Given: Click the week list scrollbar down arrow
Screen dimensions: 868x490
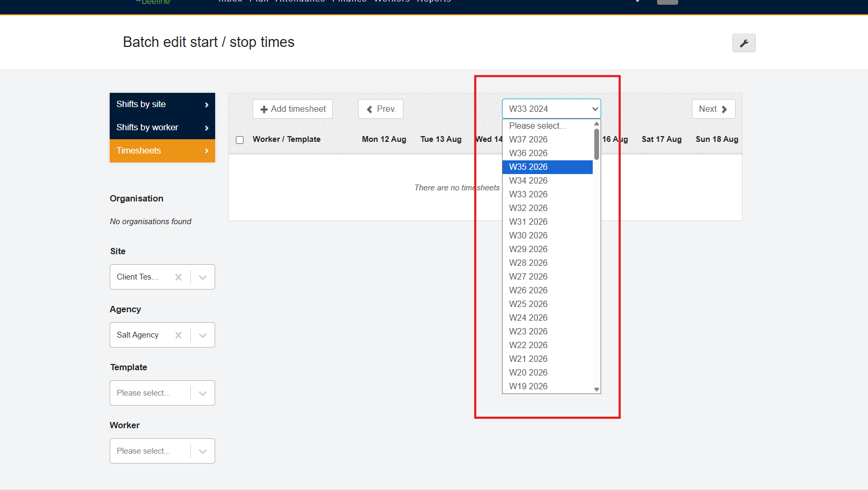Looking at the screenshot, I should pyautogui.click(x=596, y=389).
